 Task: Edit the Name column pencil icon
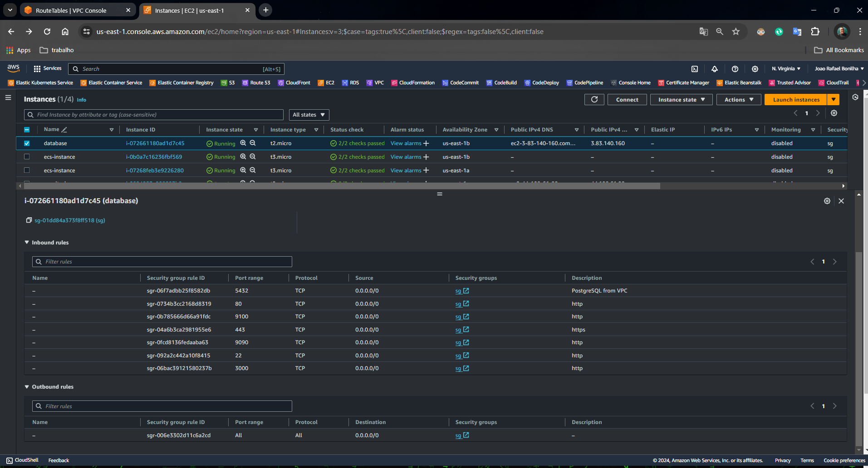[x=64, y=130]
